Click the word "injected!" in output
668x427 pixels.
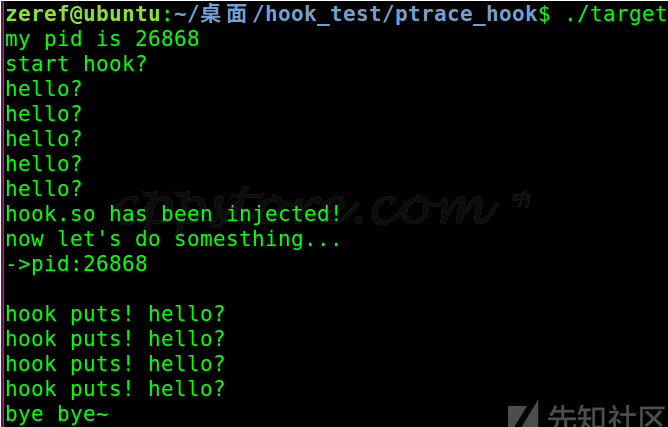coord(284,214)
